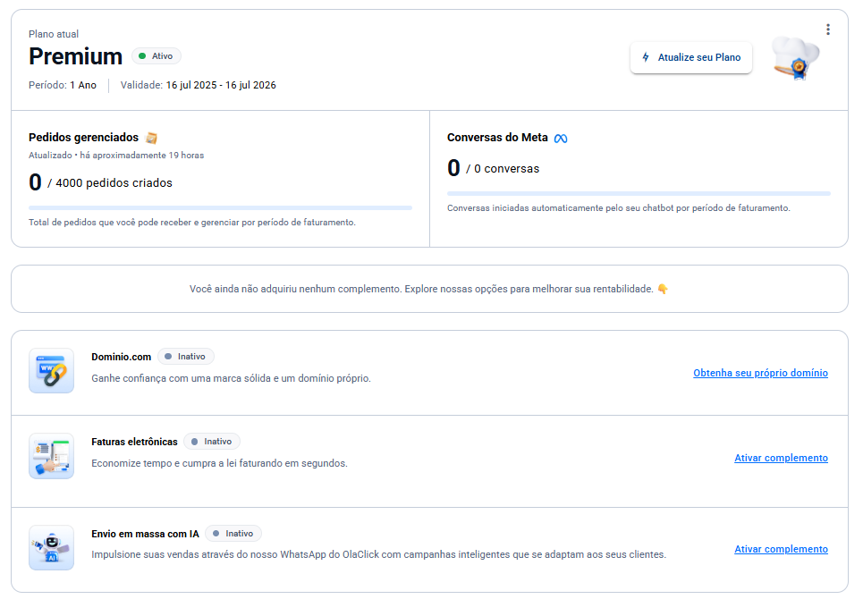Click the Pedidos gerenciados heading
Viewport: 863px width, 616px height.
click(84, 138)
